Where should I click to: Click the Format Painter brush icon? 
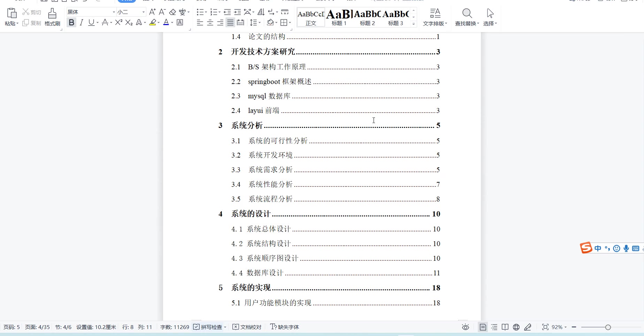(52, 13)
